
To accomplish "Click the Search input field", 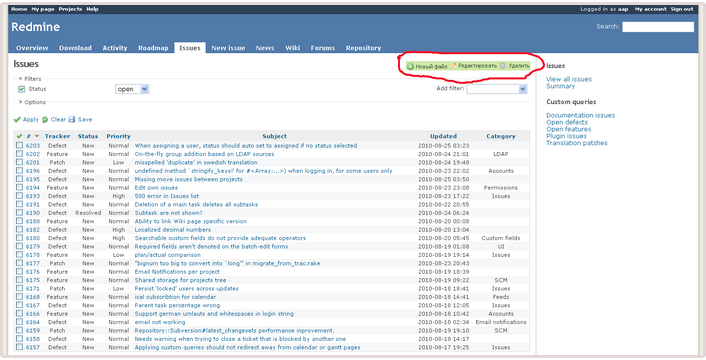I will coord(658,27).
